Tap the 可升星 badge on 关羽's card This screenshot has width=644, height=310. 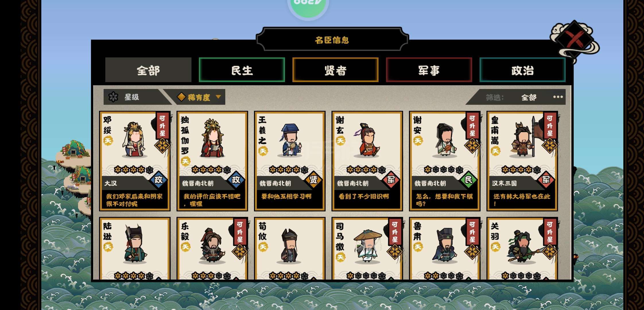[x=550, y=232]
